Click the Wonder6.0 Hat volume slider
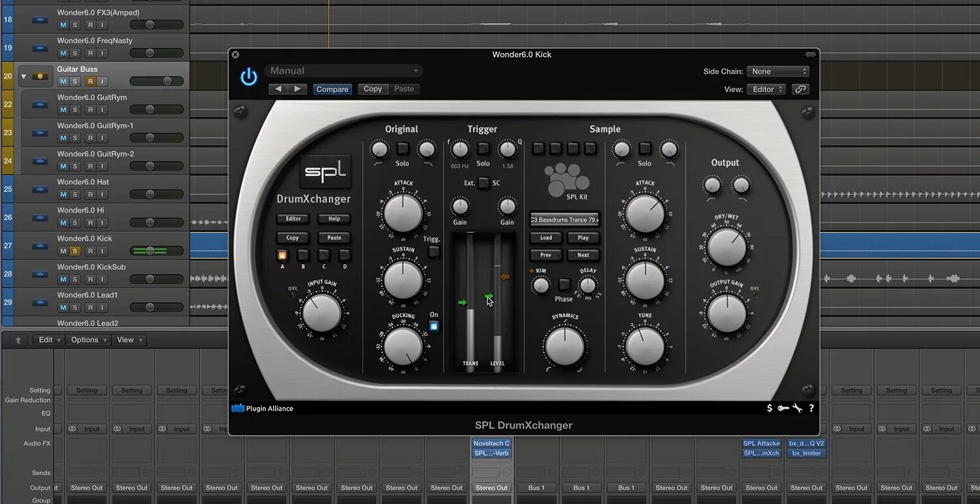Screen dimensions: 980x504 point(156,194)
